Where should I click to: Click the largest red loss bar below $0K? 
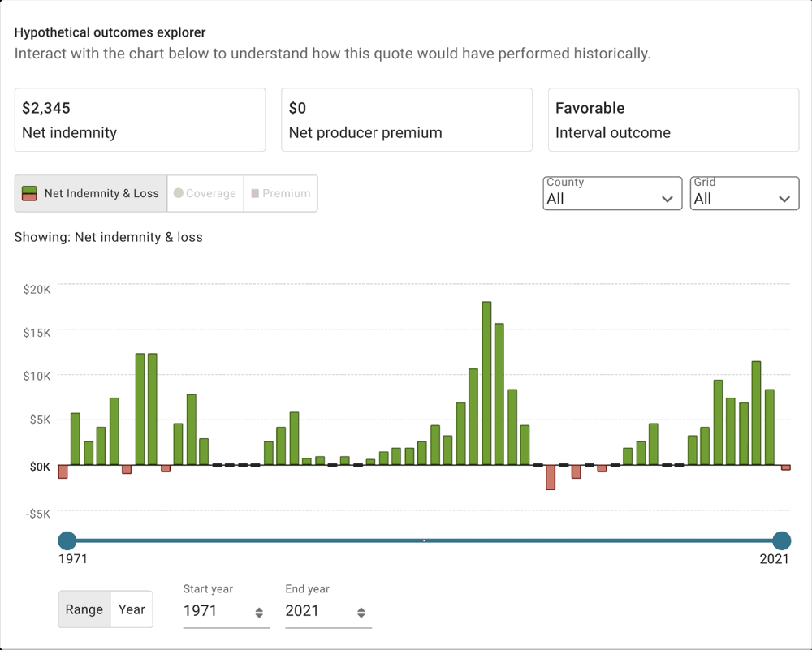pyautogui.click(x=551, y=477)
